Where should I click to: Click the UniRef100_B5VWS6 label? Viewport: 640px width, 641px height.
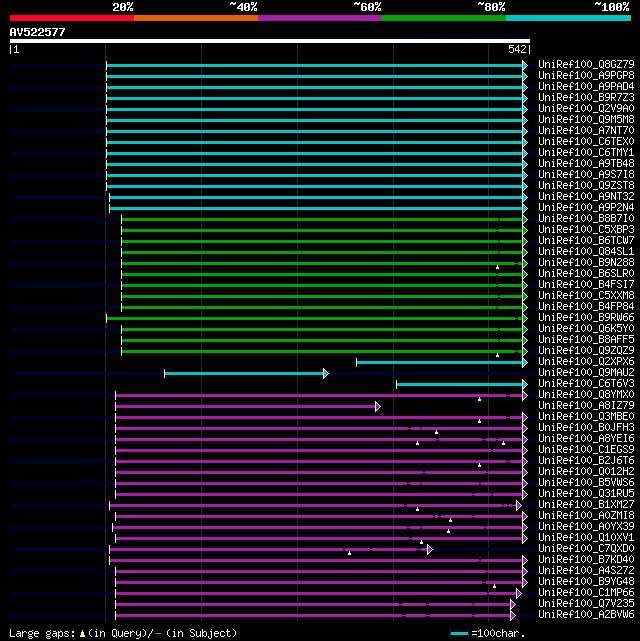[586, 482]
